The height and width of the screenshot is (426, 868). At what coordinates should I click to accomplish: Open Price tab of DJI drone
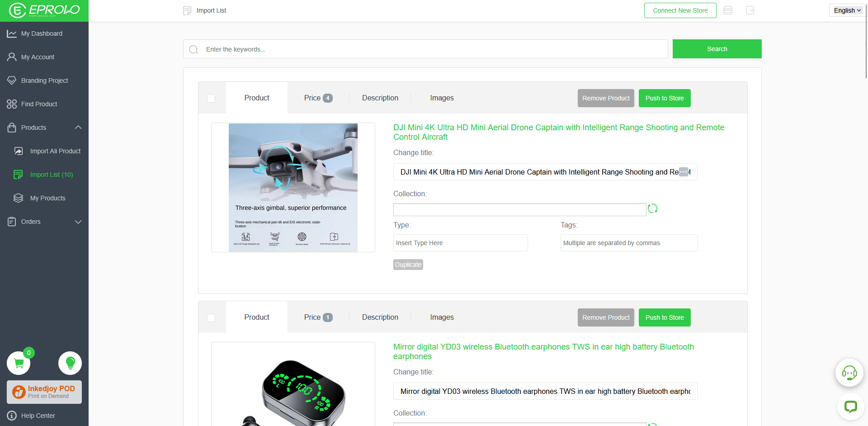318,98
